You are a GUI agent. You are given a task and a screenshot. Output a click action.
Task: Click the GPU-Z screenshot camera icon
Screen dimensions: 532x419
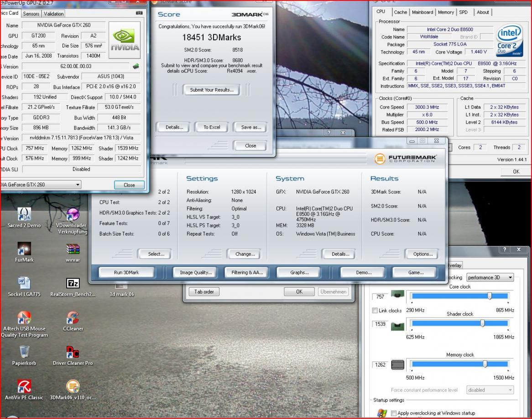[x=139, y=13]
